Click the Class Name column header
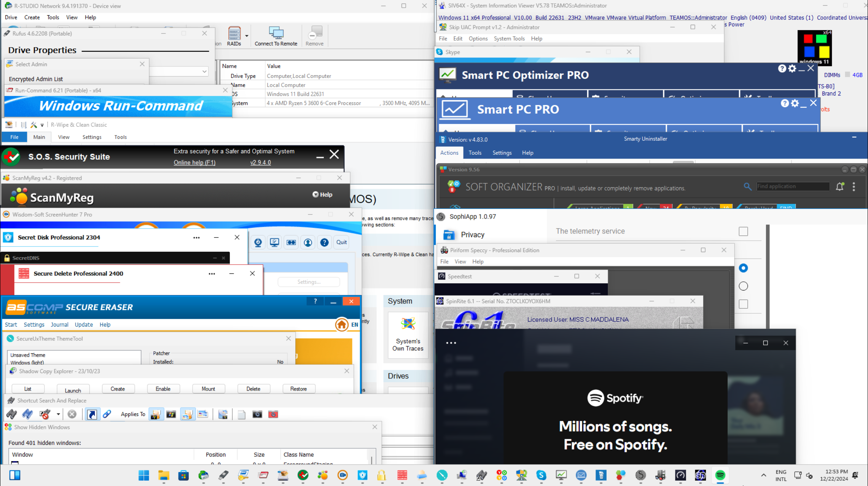Screen dimensions: 868x486 (325, 455)
